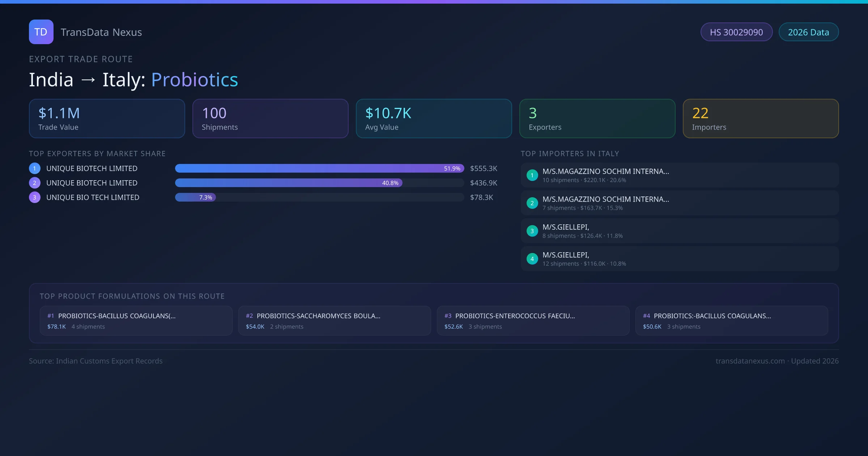Select the 3 Exporters stat card

pos(597,118)
